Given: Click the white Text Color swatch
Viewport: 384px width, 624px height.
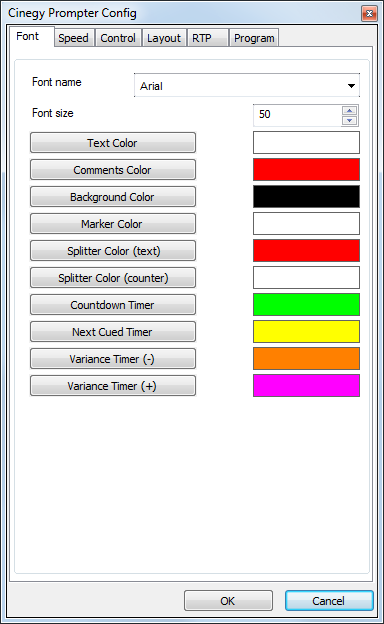Looking at the screenshot, I should [x=306, y=142].
